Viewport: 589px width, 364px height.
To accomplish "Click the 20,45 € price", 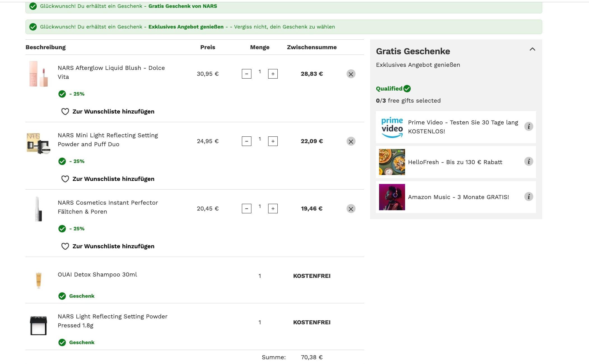I will pos(207,209).
